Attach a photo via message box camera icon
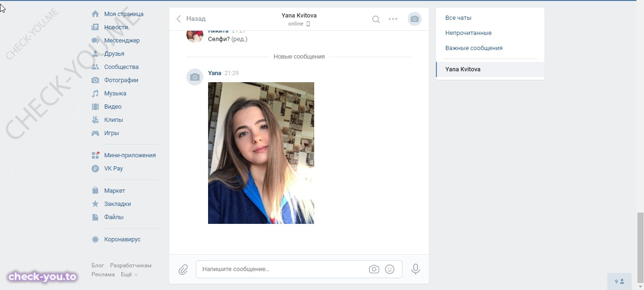This screenshot has height=290, width=644. pyautogui.click(x=374, y=269)
